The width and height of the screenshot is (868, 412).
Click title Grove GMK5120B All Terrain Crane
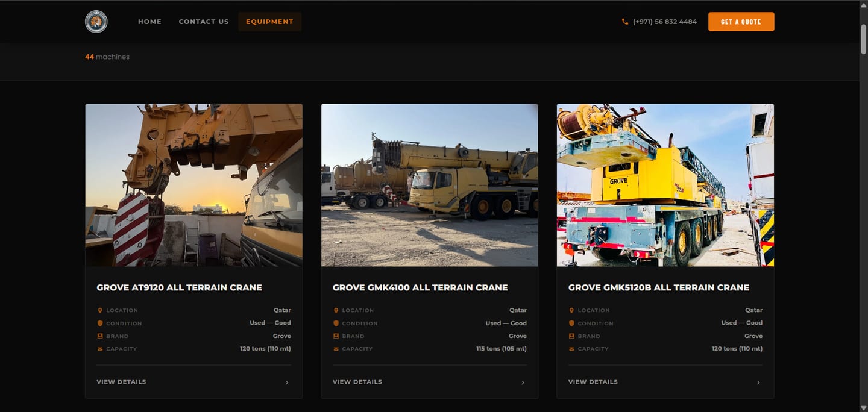click(659, 287)
